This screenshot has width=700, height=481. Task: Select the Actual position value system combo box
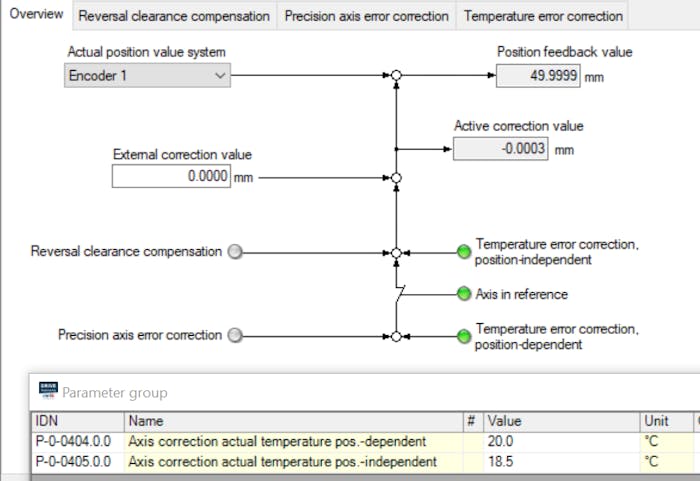coord(147,75)
